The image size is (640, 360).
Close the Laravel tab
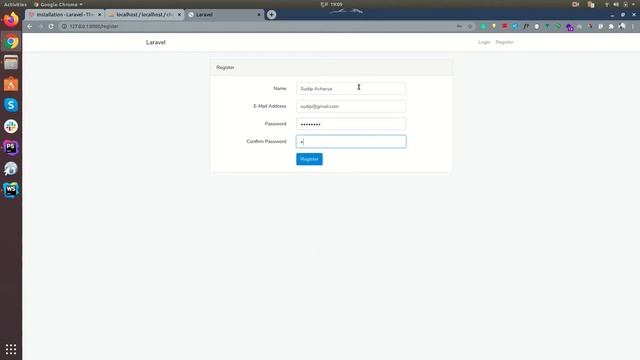click(259, 15)
